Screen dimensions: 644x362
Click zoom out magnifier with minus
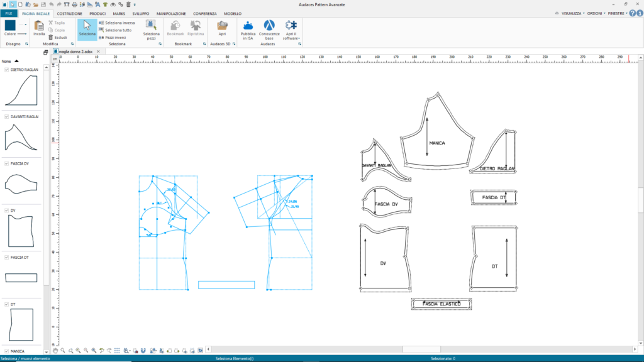(x=86, y=351)
